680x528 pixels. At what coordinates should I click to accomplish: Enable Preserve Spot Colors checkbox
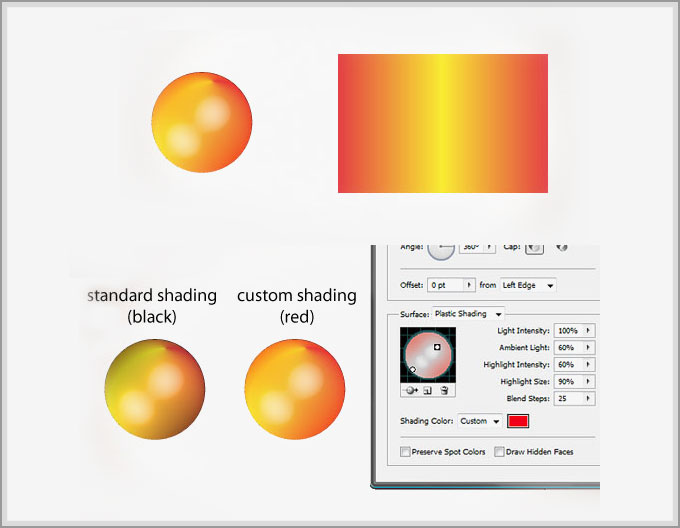click(405, 452)
